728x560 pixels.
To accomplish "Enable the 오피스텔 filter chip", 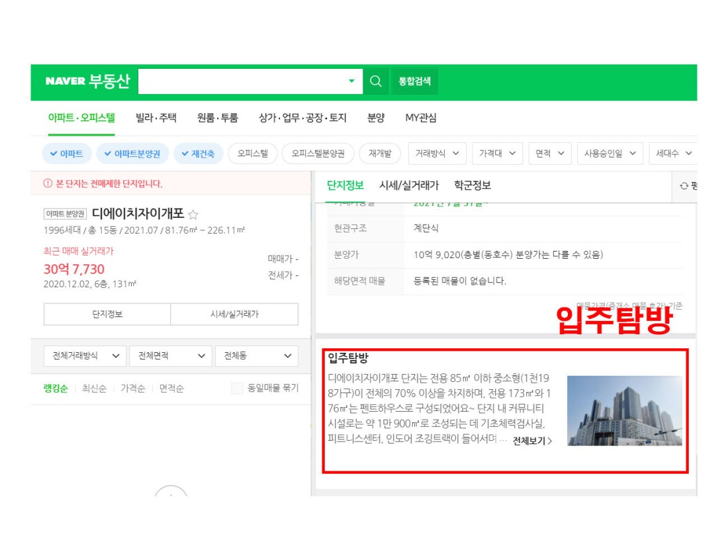I will [x=253, y=154].
